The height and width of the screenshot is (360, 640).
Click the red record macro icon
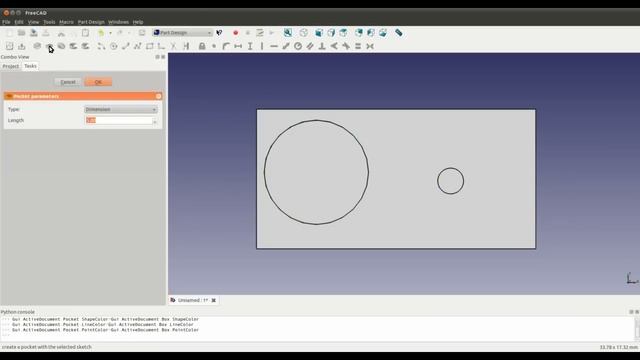click(236, 33)
